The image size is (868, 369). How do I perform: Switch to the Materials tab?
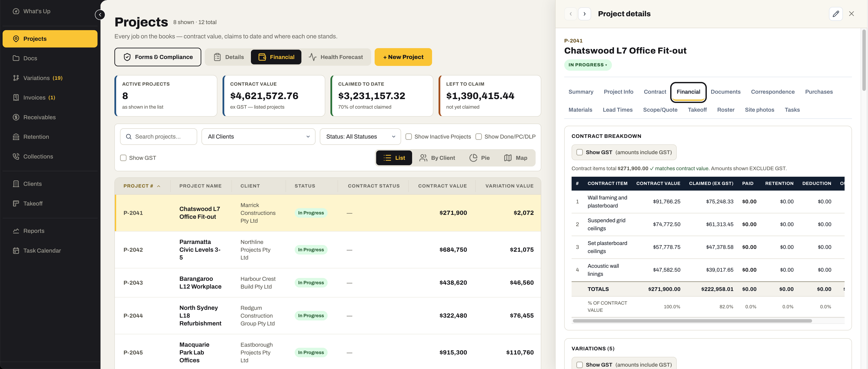580,110
